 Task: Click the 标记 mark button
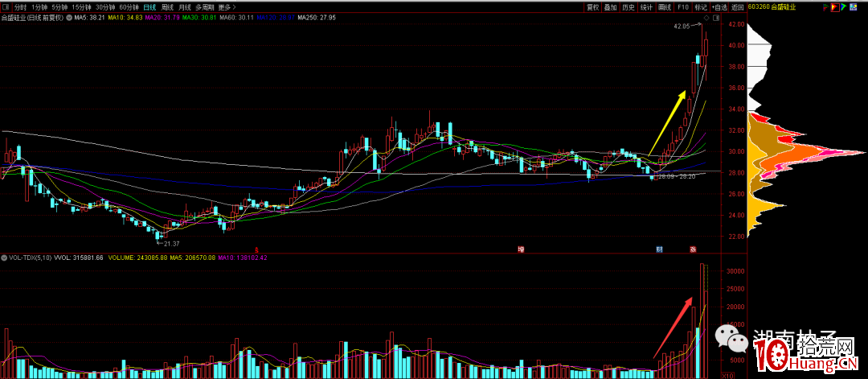[x=701, y=7]
